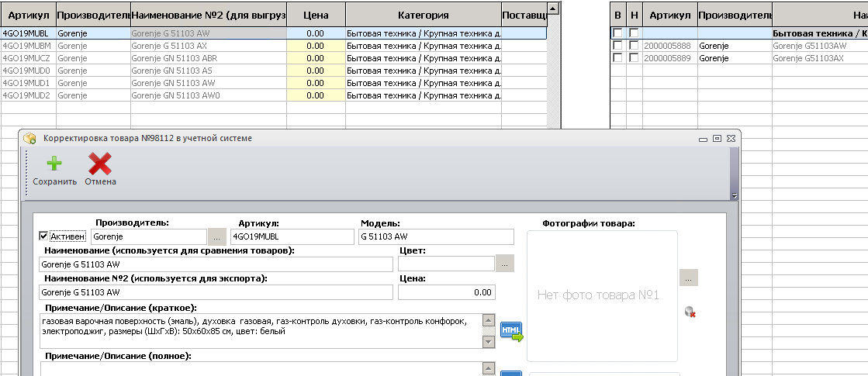Sort left table by Производитель header
Screen dimensions: 868x376
[94, 15]
